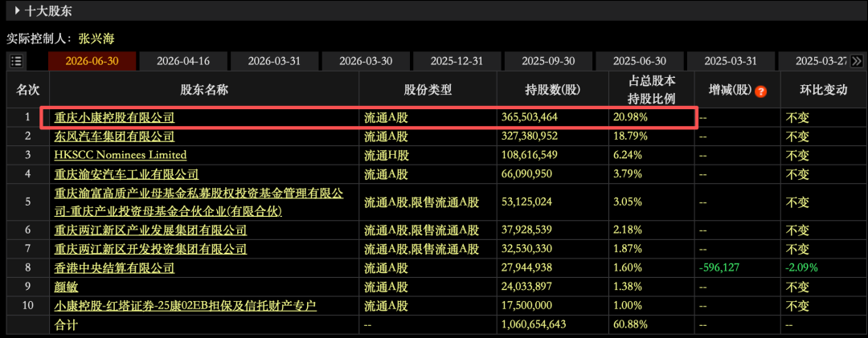Screen dimensions: 868x338
Task: Select the 2026-03-30 date tab
Action: [366, 61]
